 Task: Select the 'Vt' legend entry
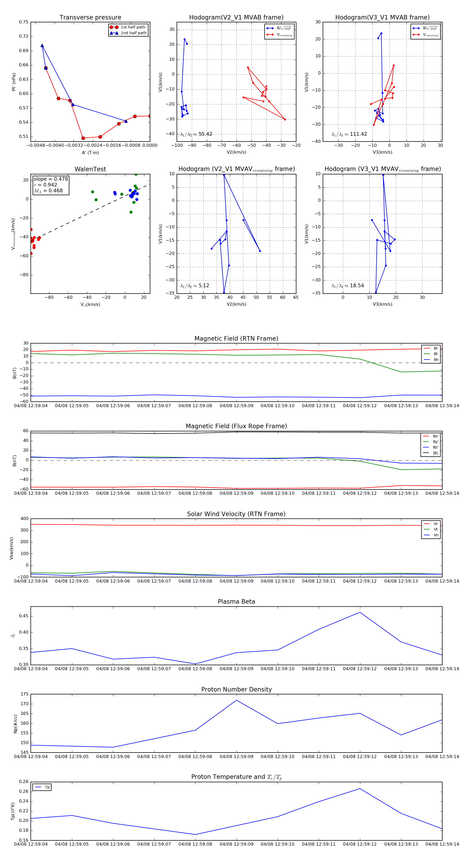(431, 529)
